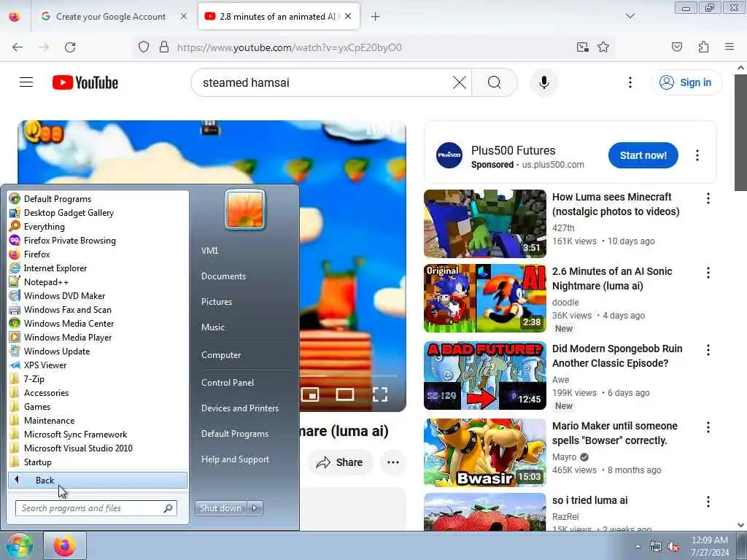Open a new tab with the plus button
This screenshot has height=560, width=747.
point(375,17)
